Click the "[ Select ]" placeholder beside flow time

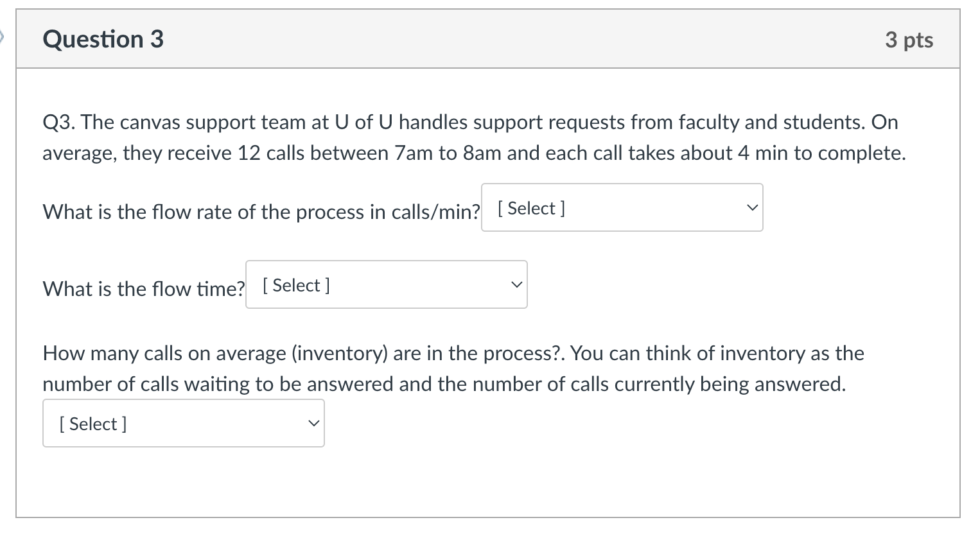tap(296, 286)
